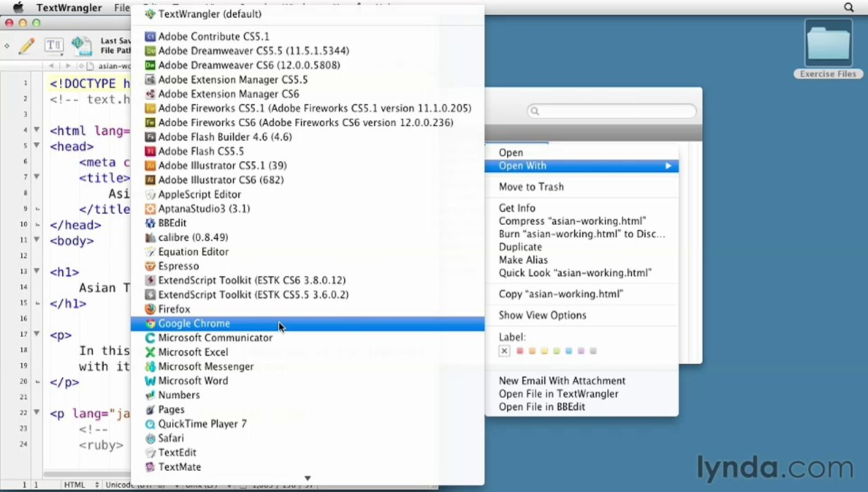Click the down arrow below app list

pos(308,478)
